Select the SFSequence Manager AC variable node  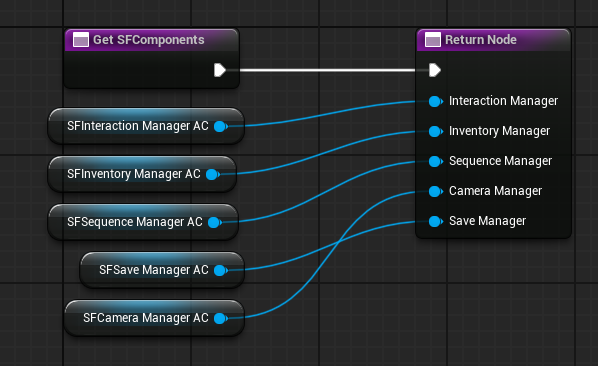point(143,222)
